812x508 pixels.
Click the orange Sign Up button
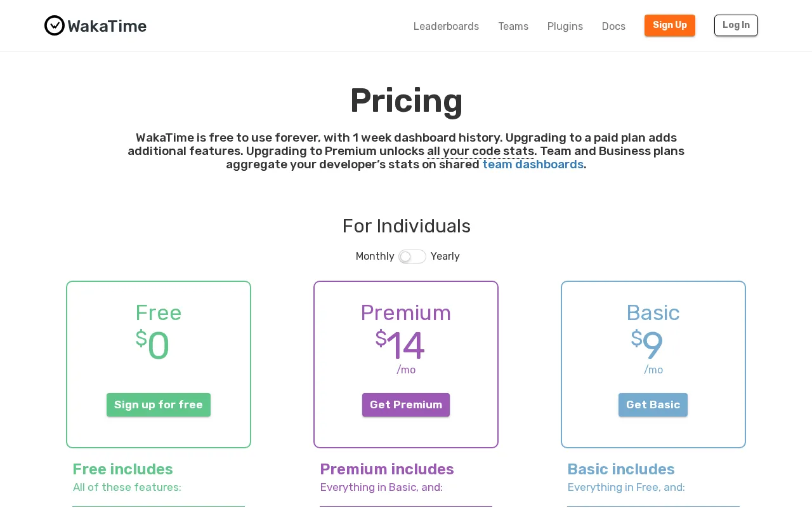click(670, 25)
